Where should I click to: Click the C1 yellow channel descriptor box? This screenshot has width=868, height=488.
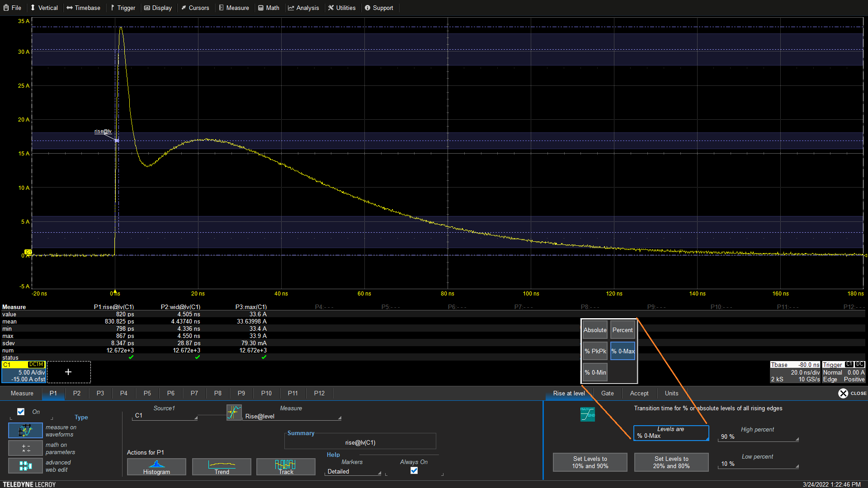[24, 372]
